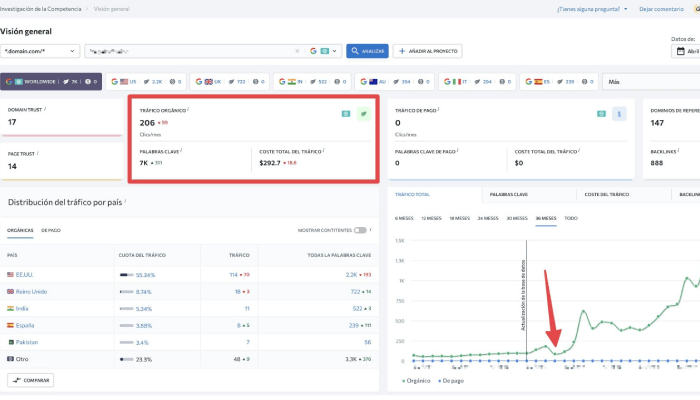Click Reino Unido keywords value 722
The image size is (700, 400).
click(355, 292)
